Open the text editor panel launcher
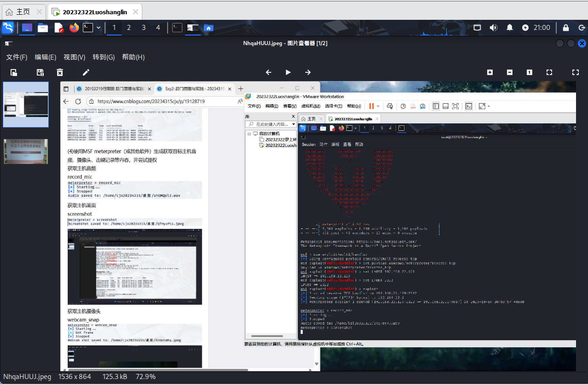588x385 pixels. pos(58,28)
